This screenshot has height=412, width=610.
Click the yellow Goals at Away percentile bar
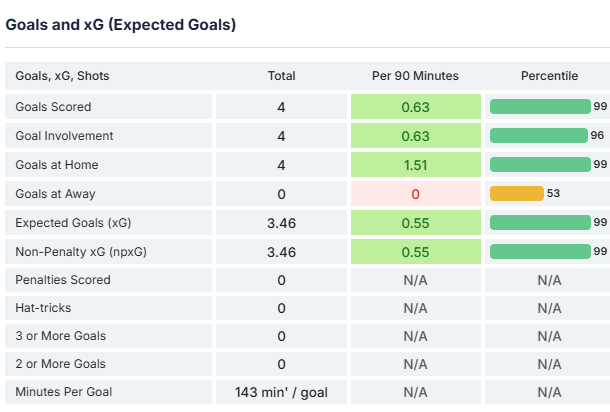pyautogui.click(x=517, y=194)
